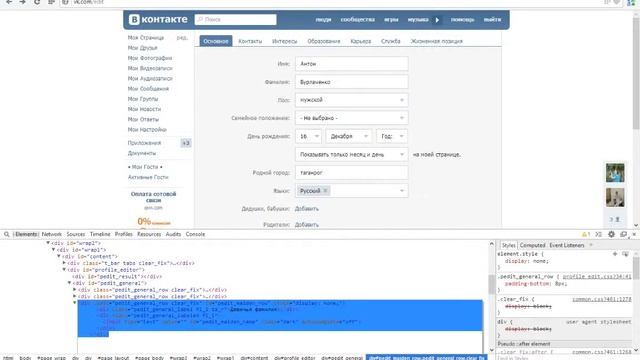
Task: Click the hometown field Таганрог
Action: pos(351,173)
